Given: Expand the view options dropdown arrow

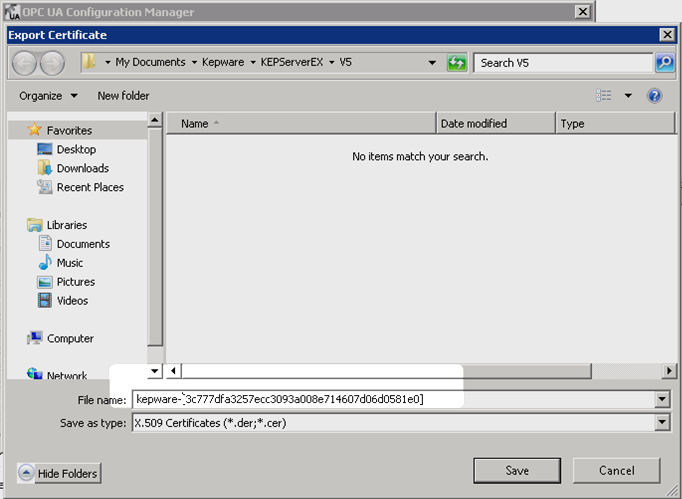Looking at the screenshot, I should [x=628, y=96].
